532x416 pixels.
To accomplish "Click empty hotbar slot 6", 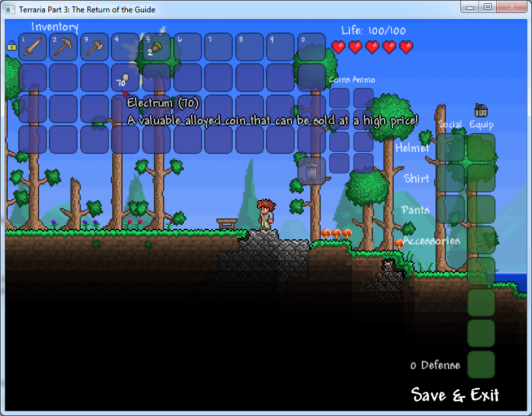I will click(x=188, y=47).
